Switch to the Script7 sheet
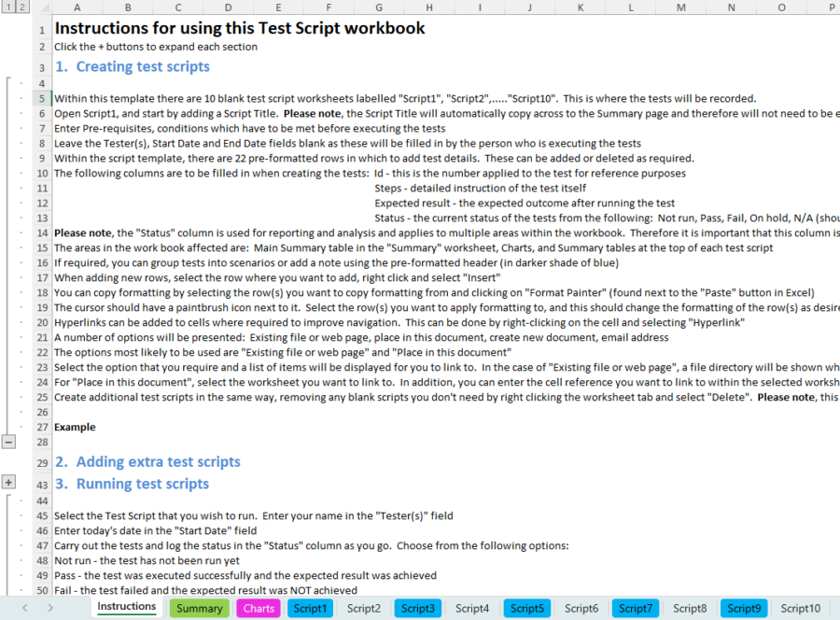Image resolution: width=840 pixels, height=620 pixels. pyautogui.click(x=635, y=608)
